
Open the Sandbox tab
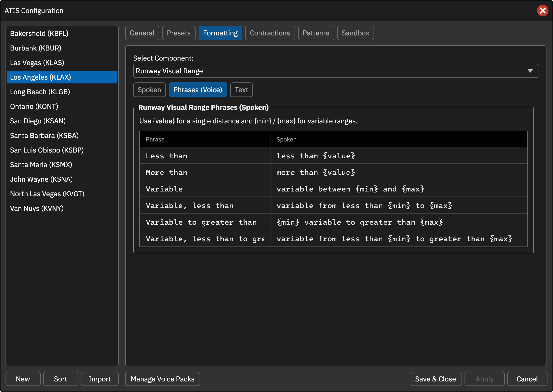tap(355, 33)
